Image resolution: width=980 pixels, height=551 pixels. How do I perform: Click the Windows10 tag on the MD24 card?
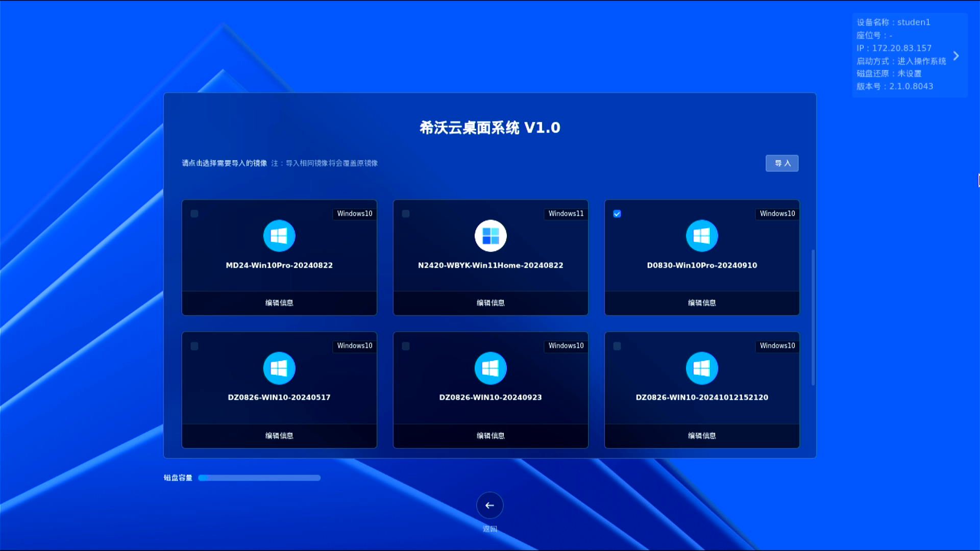click(355, 214)
